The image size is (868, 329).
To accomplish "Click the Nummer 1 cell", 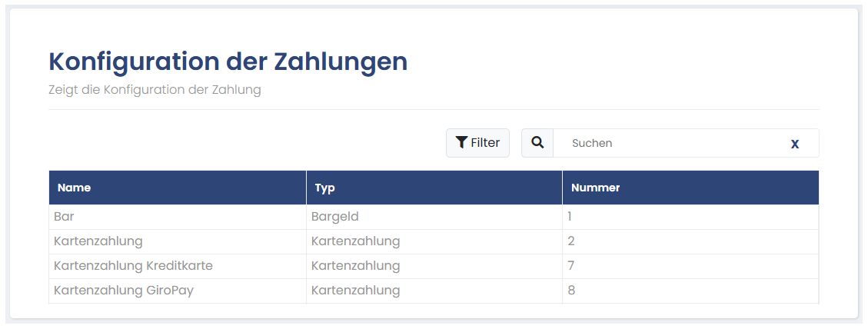I will coord(570,217).
